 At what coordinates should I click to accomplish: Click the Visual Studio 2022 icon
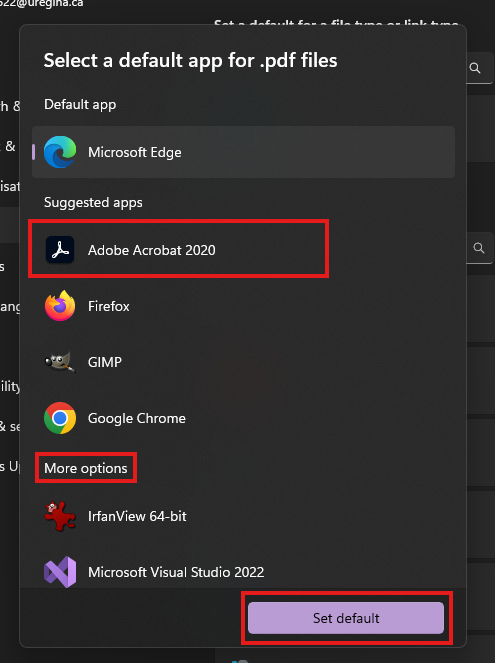[x=60, y=572]
